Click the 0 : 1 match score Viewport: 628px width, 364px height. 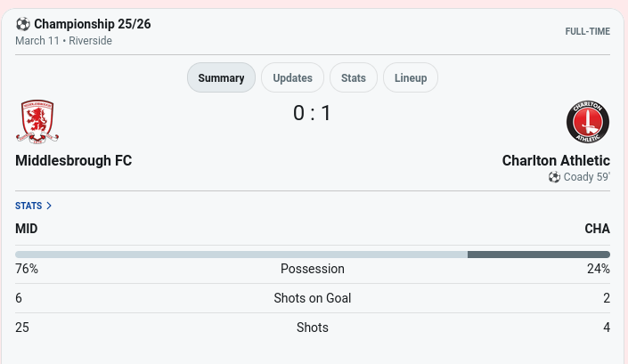(313, 113)
